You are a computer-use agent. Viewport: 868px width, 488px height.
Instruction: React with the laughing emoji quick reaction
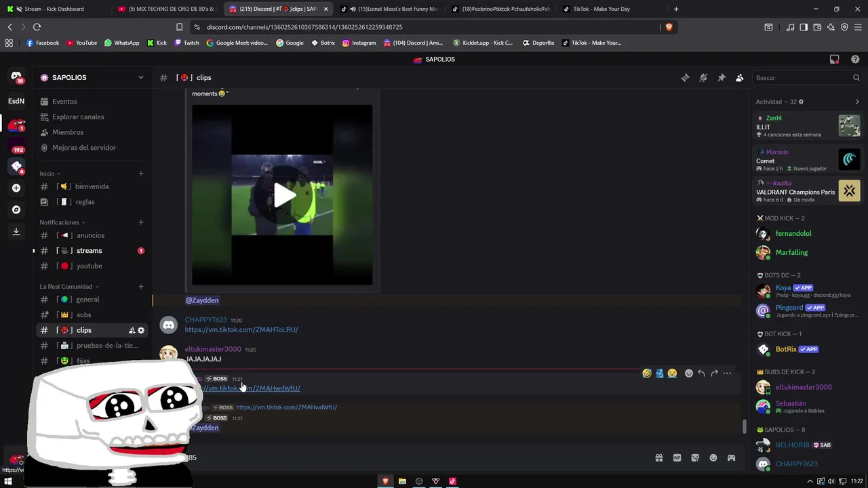click(647, 373)
